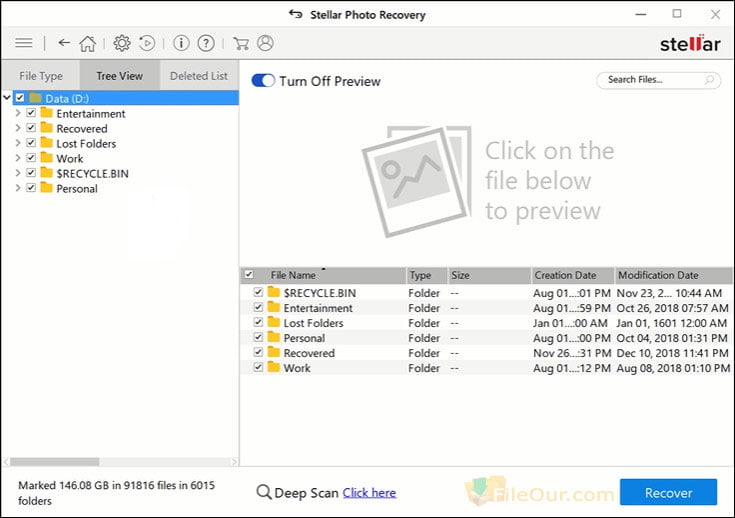Image resolution: width=735 pixels, height=518 pixels.
Task: Switch to the Deleted List tab
Action: pyautogui.click(x=199, y=75)
